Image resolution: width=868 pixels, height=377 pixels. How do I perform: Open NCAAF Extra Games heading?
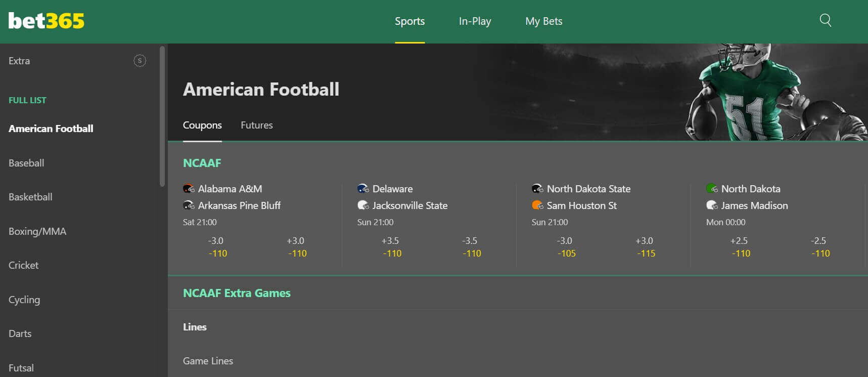click(237, 293)
